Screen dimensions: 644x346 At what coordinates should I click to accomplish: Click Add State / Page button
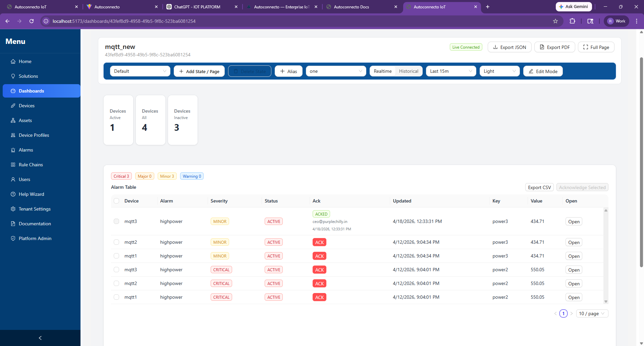click(x=199, y=71)
